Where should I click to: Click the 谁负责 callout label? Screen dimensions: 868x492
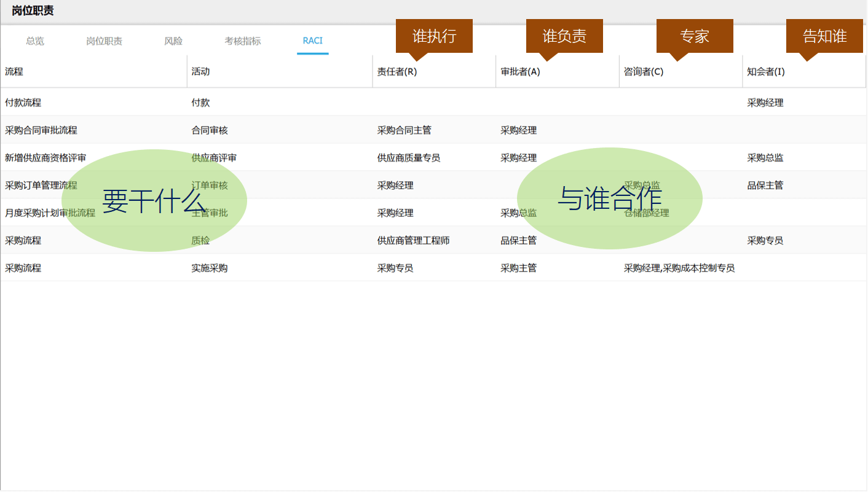(564, 36)
